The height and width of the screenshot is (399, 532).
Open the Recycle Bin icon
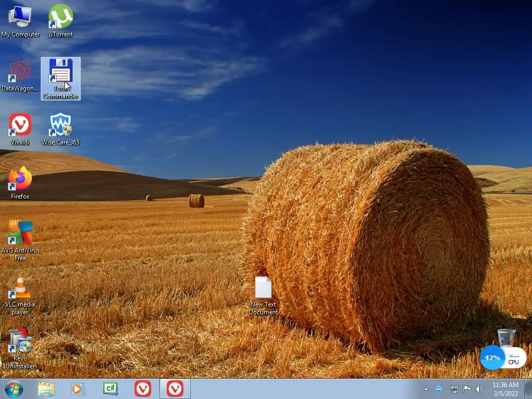tap(506, 337)
